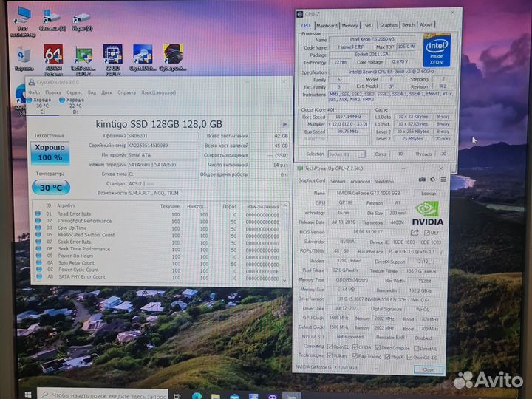Viewport: 532px width, 399px height.
Task: Click the NVIDIA logo in GPU-Z
Action: [x=428, y=214]
